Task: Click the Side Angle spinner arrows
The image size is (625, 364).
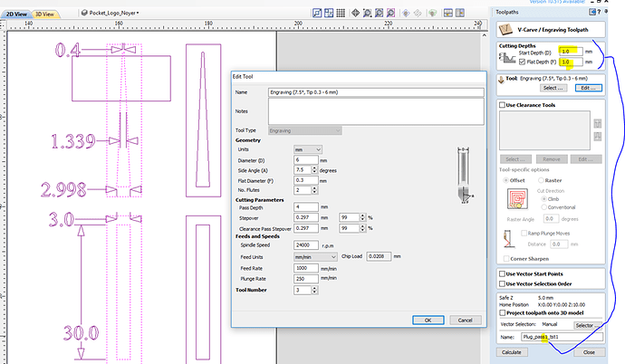Action: (x=314, y=170)
